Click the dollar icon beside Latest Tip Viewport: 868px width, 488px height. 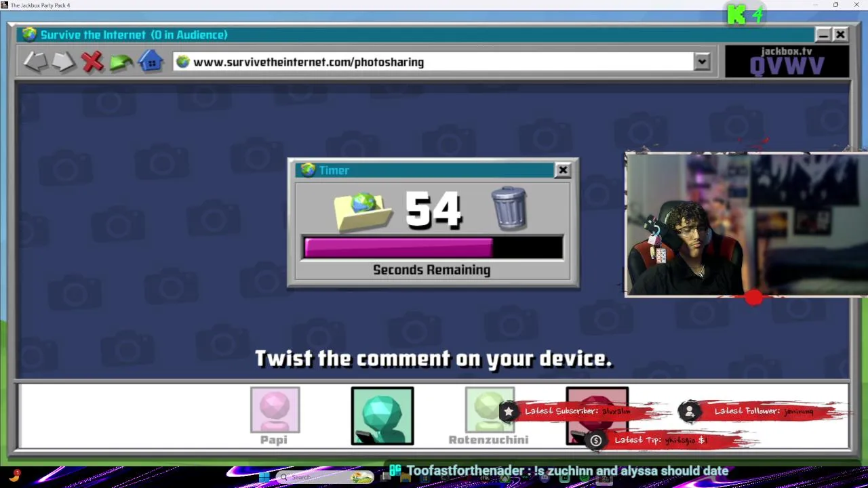[596, 441]
